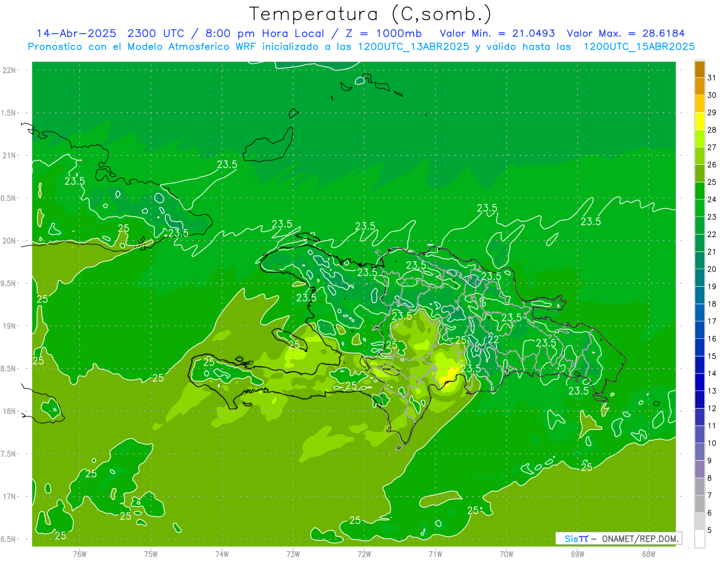Click the legend value 24
Screen dimensions: 728x562
tap(712, 199)
